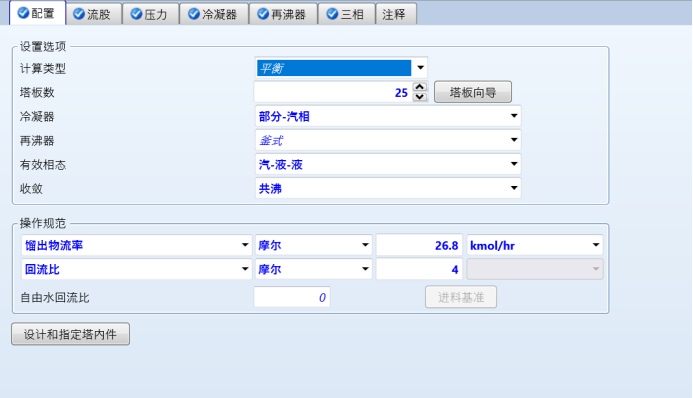Click the checkmark icon on 配置 tab

click(23, 13)
